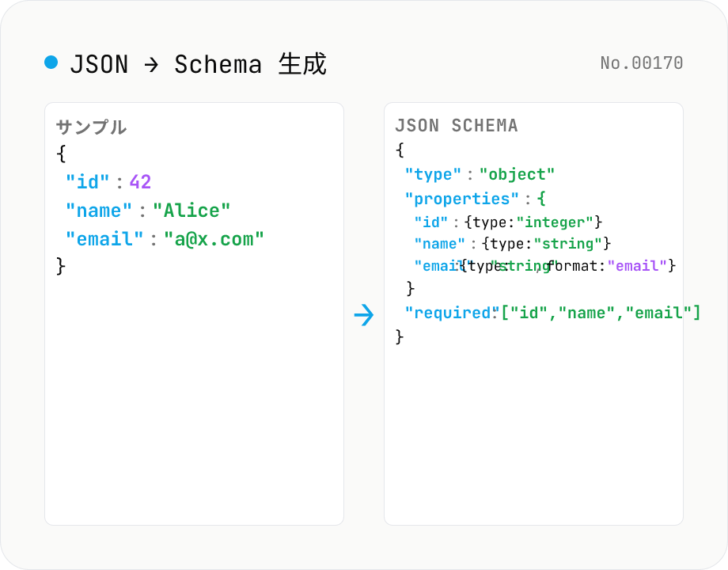Click the title 'JSON → Schema 生成'
728x570 pixels.
(199, 64)
